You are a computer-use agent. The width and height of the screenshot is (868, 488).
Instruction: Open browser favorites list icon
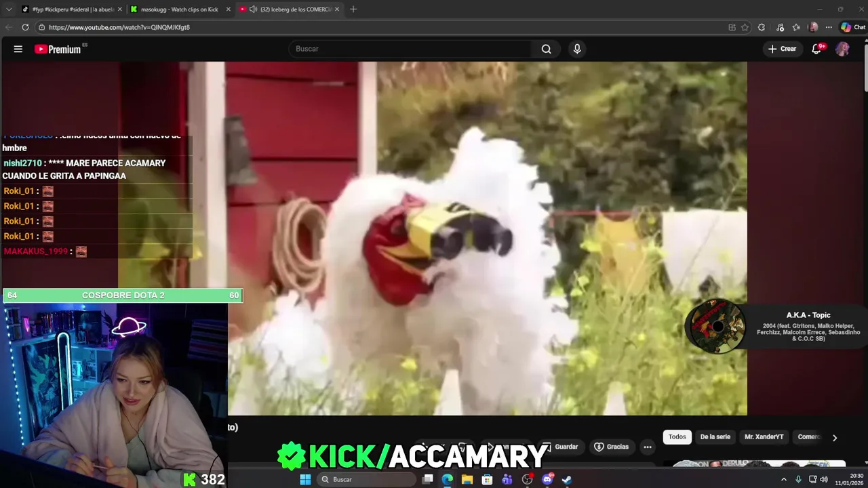796,27
